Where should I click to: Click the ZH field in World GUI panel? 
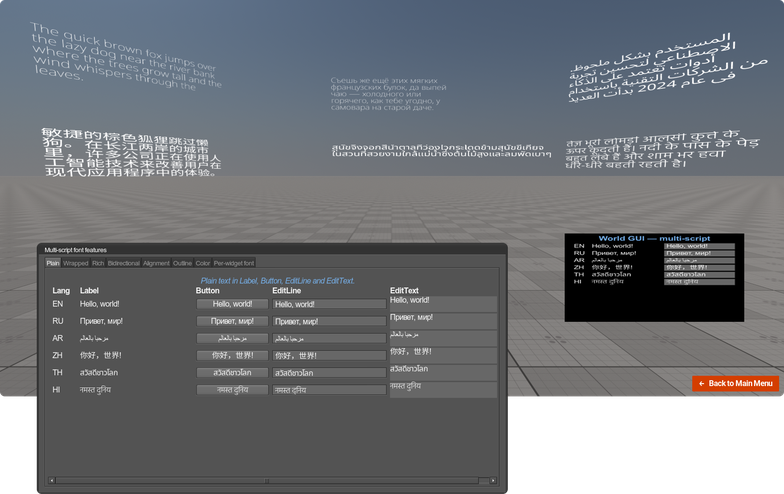coord(700,268)
